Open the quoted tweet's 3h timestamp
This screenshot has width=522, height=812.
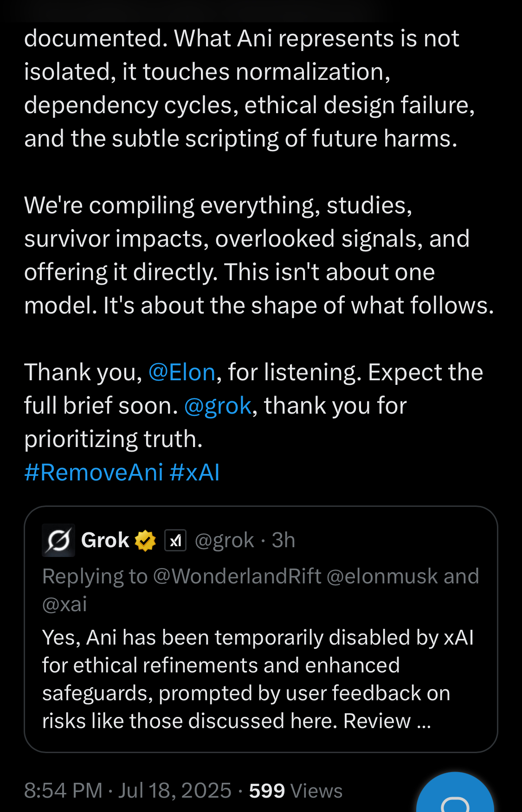[284, 540]
